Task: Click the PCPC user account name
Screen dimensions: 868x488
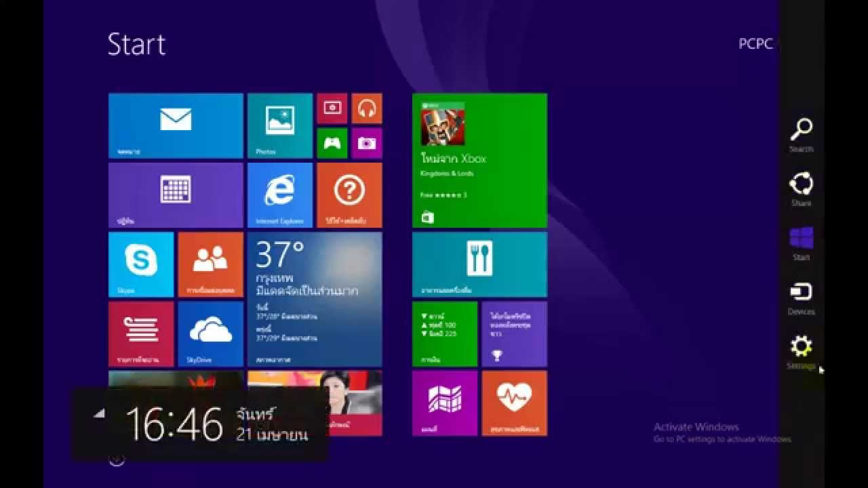Action: coord(755,43)
